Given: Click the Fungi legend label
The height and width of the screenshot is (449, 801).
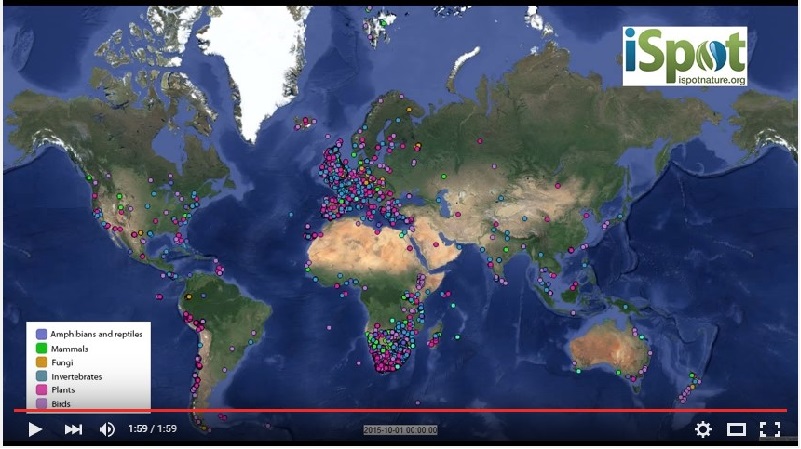Looking at the screenshot, I should pos(62,362).
